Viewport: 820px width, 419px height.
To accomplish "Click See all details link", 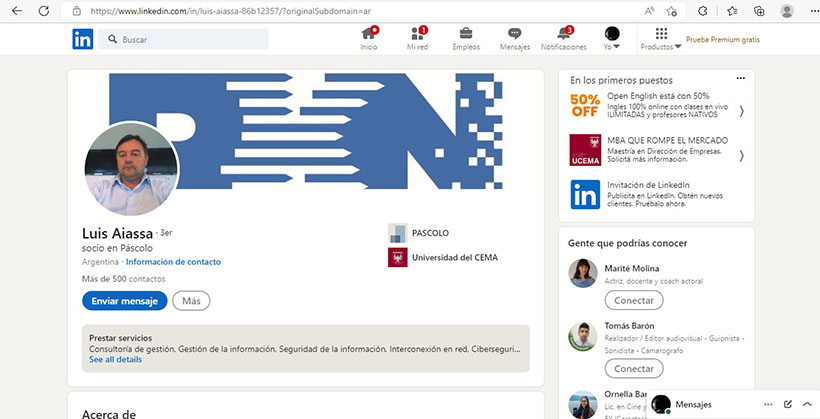I will 115,360.
